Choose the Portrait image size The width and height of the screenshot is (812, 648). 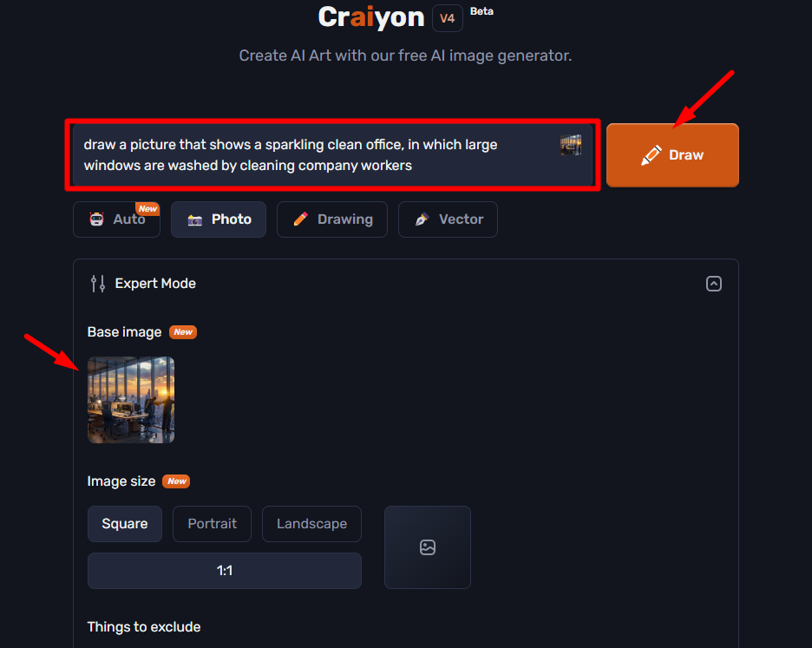coord(212,524)
